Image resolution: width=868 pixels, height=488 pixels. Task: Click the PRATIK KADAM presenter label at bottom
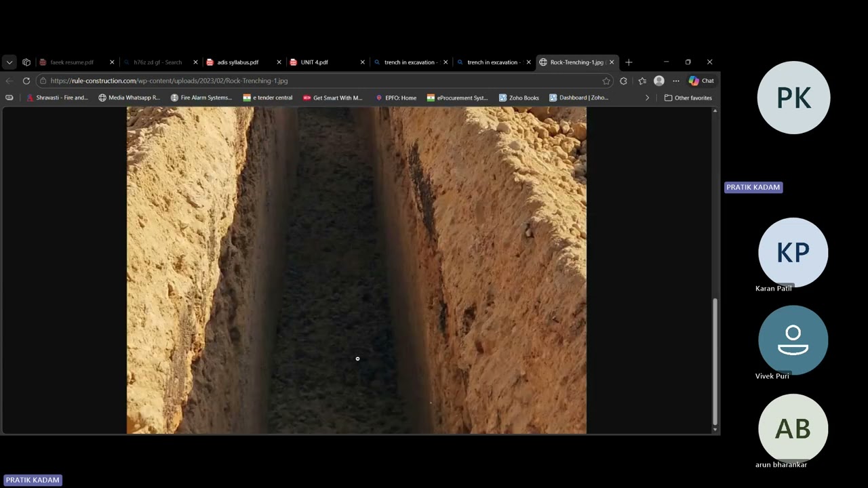33,480
